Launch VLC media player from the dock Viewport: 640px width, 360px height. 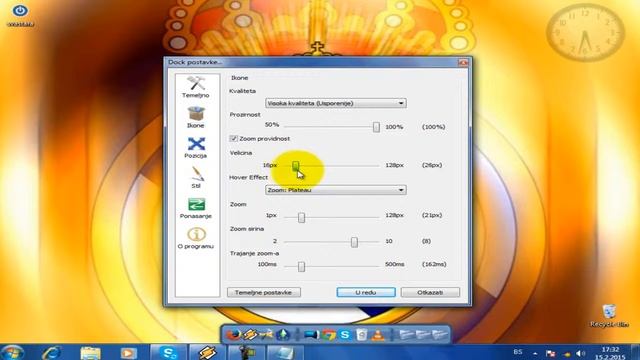[378, 335]
